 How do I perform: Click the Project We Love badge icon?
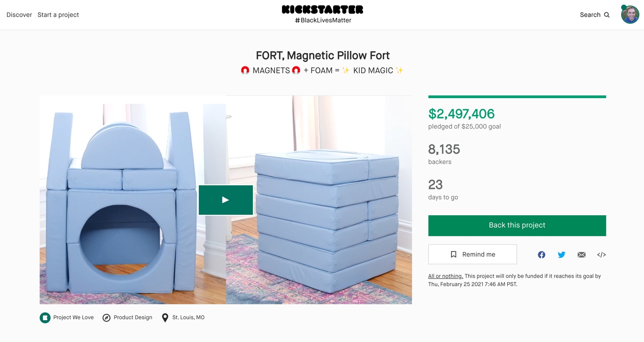point(45,318)
